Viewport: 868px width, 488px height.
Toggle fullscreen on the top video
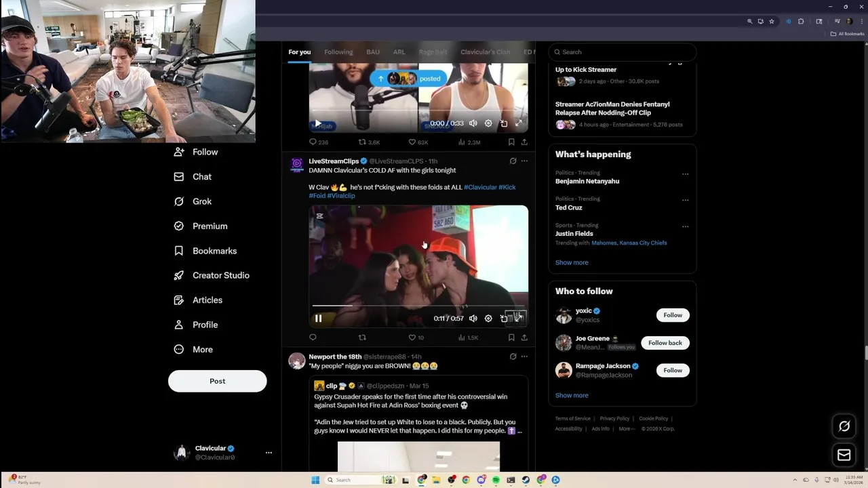point(519,123)
